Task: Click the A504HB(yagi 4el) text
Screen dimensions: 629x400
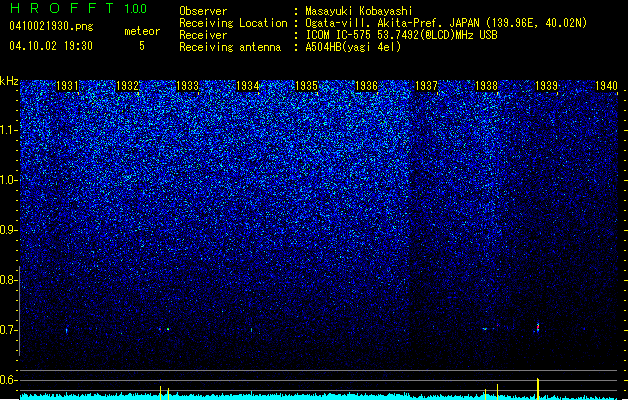Action: (353, 47)
